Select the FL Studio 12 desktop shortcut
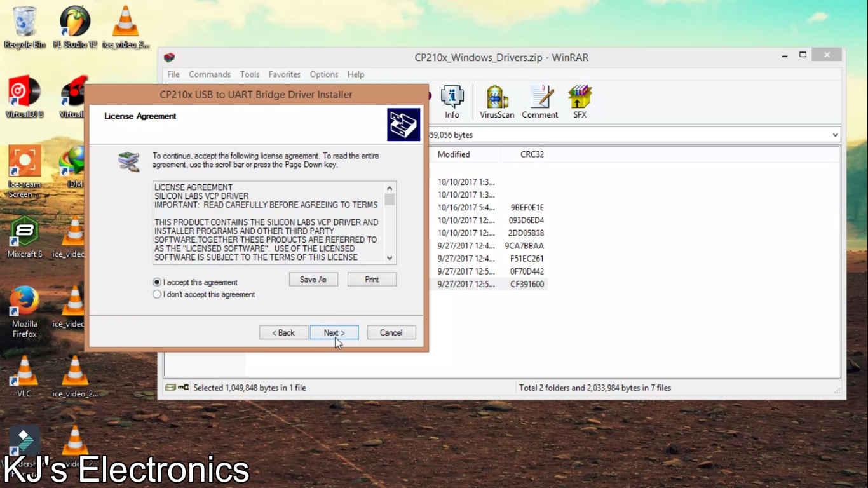Image resolution: width=868 pixels, height=488 pixels. [75, 28]
